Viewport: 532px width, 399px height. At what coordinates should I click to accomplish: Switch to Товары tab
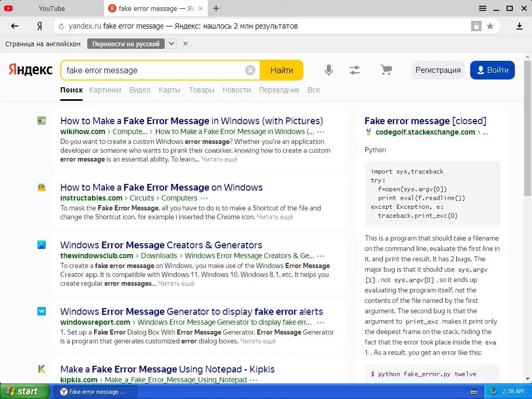tap(202, 90)
